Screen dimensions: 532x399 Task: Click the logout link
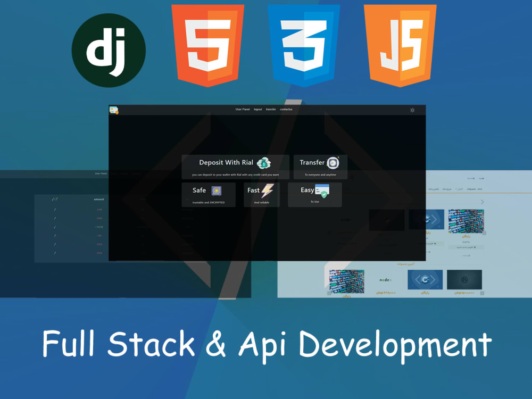pyautogui.click(x=258, y=109)
